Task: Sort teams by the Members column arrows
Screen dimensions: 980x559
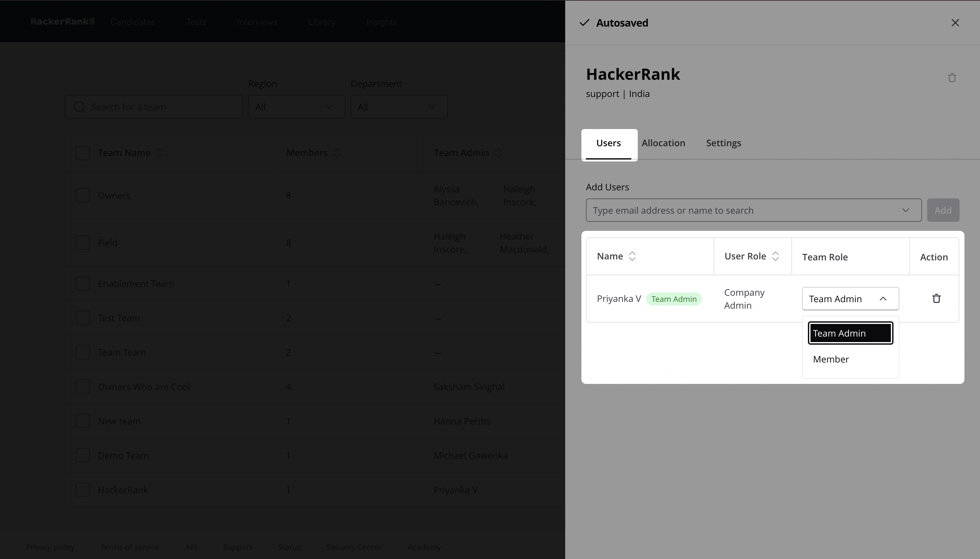Action: pos(336,153)
